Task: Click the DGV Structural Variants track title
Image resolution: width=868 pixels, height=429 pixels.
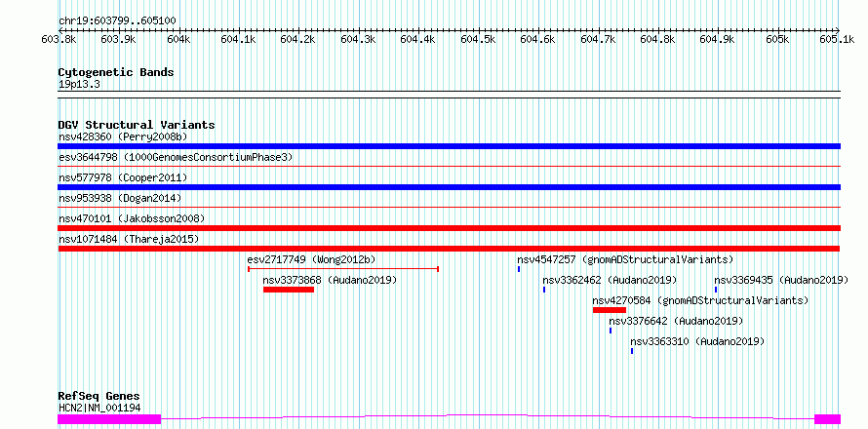Action: coord(137,125)
